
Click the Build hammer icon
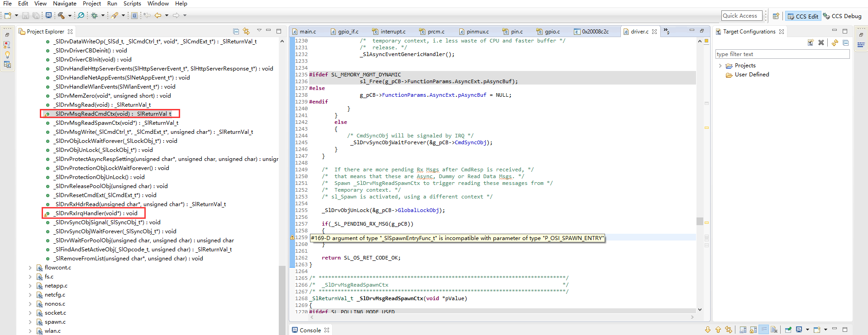[x=61, y=15]
